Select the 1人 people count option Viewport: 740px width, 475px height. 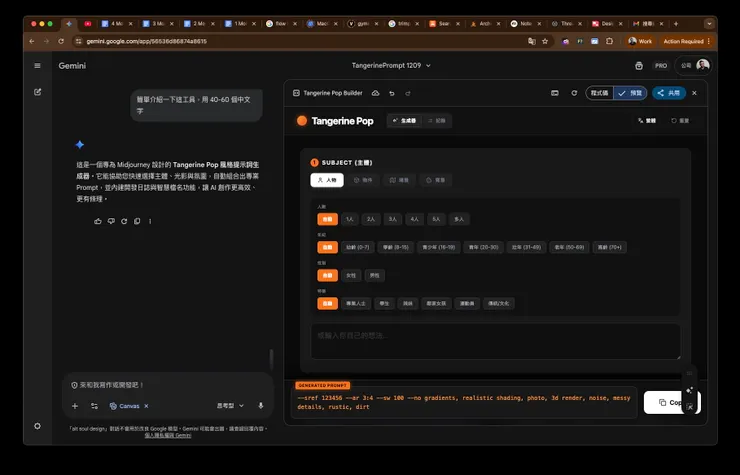pyautogui.click(x=349, y=219)
